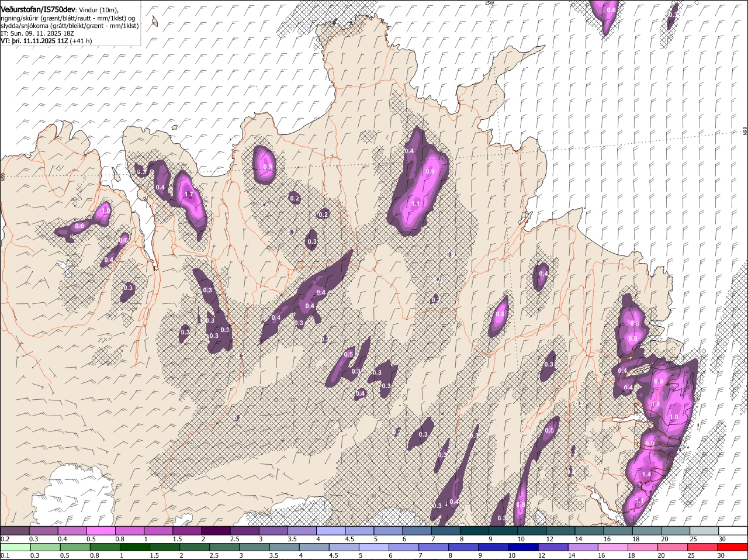The height and width of the screenshot is (560, 748).
Task: Pick the light pink 16 swatch in lower legend
Action: pos(614,547)
